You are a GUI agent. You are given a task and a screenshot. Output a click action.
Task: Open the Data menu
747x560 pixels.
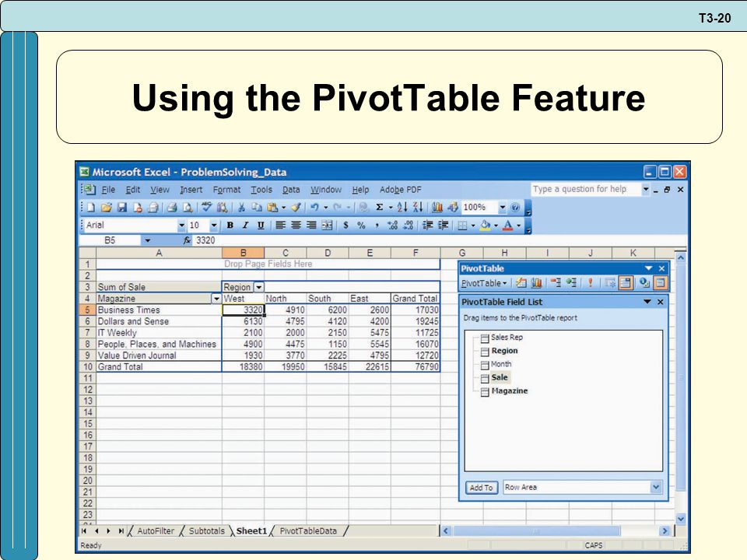pos(291,190)
